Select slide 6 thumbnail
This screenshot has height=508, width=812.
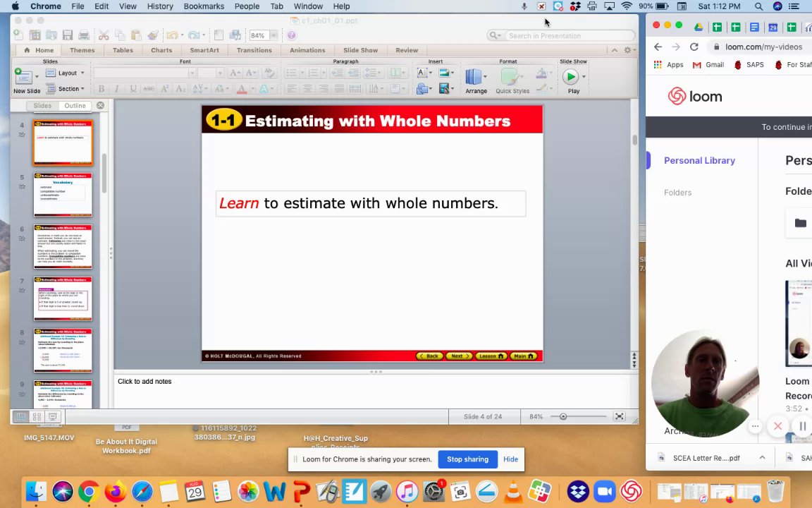point(63,247)
